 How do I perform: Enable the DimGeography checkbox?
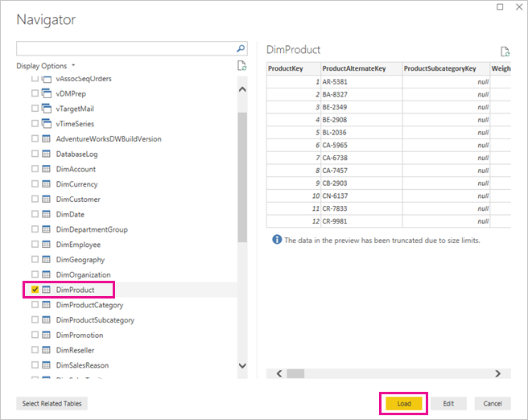tap(35, 259)
